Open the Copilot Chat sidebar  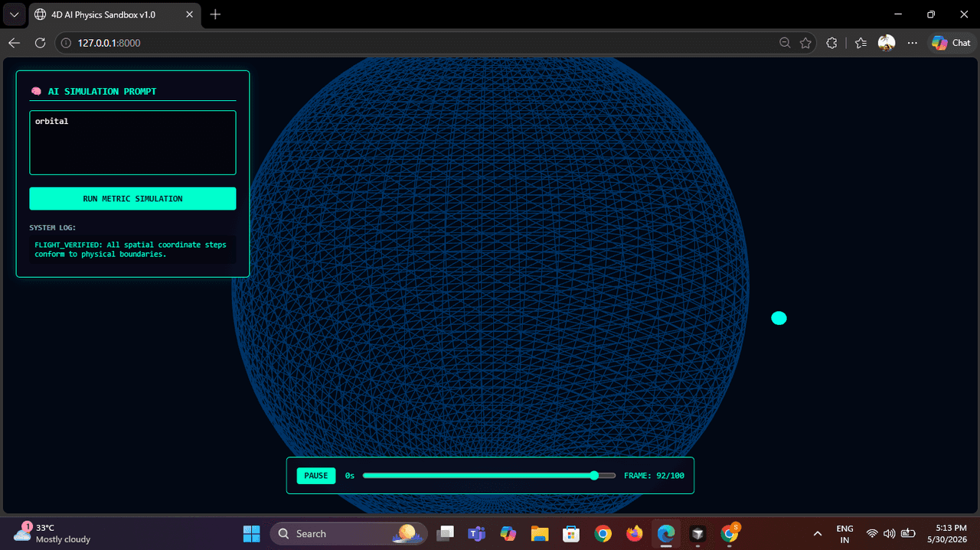[x=951, y=43]
